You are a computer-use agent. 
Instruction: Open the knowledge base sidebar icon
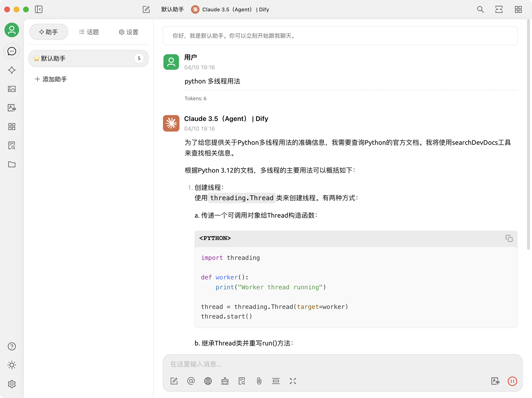(12, 145)
